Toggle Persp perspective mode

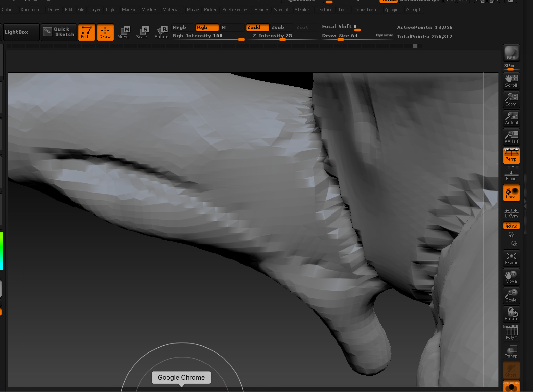tap(511, 156)
